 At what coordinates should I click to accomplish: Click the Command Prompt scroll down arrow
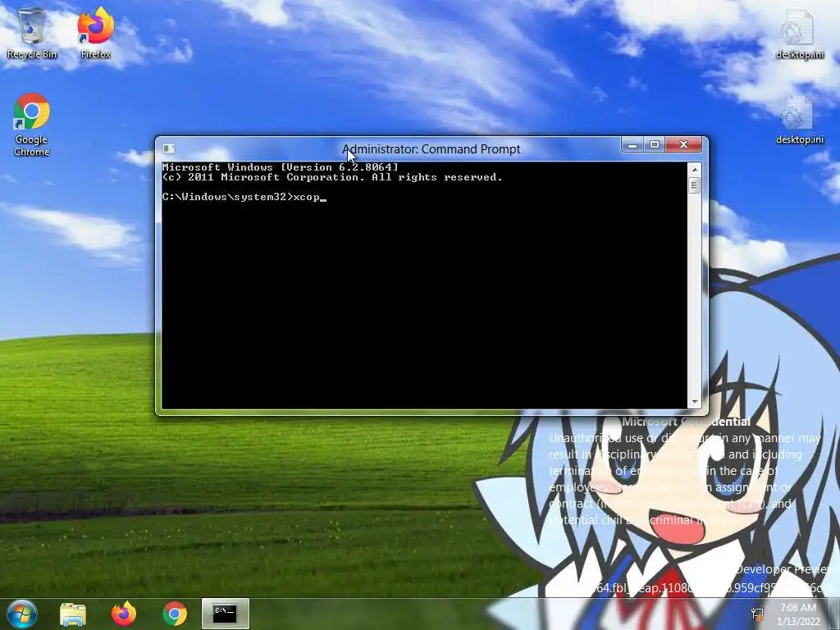click(x=695, y=402)
